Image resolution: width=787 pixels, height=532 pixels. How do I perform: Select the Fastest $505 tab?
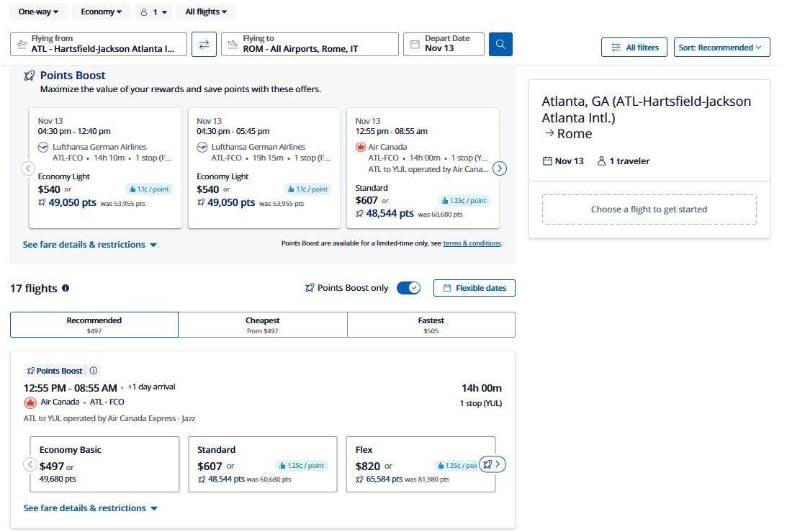431,325
